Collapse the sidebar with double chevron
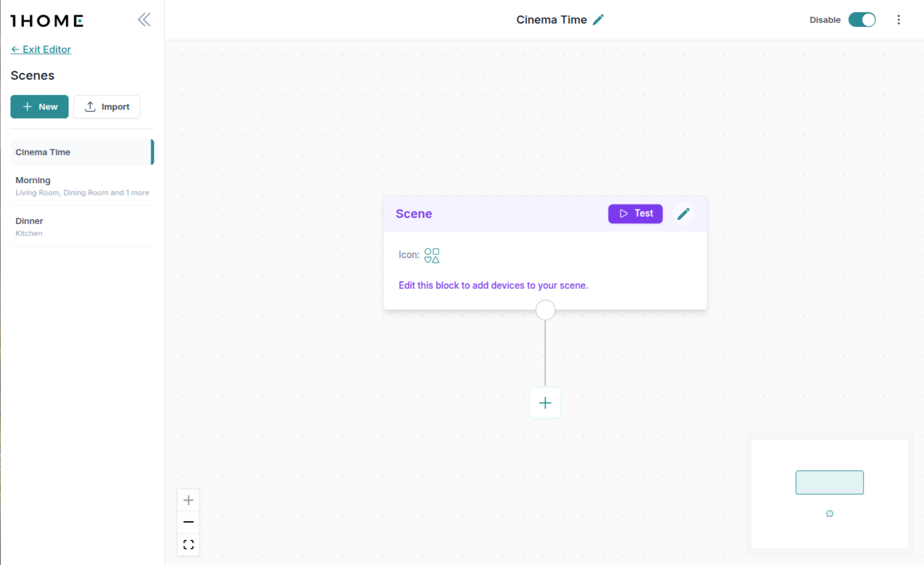The width and height of the screenshot is (924, 565). pyautogui.click(x=144, y=20)
